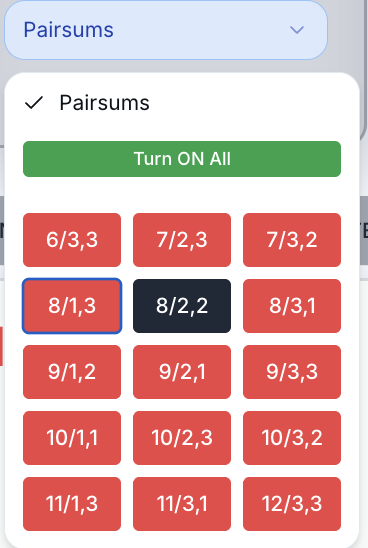Toggle the dark 8/2,2 pairsum
The height and width of the screenshot is (548, 368).
pos(182,306)
